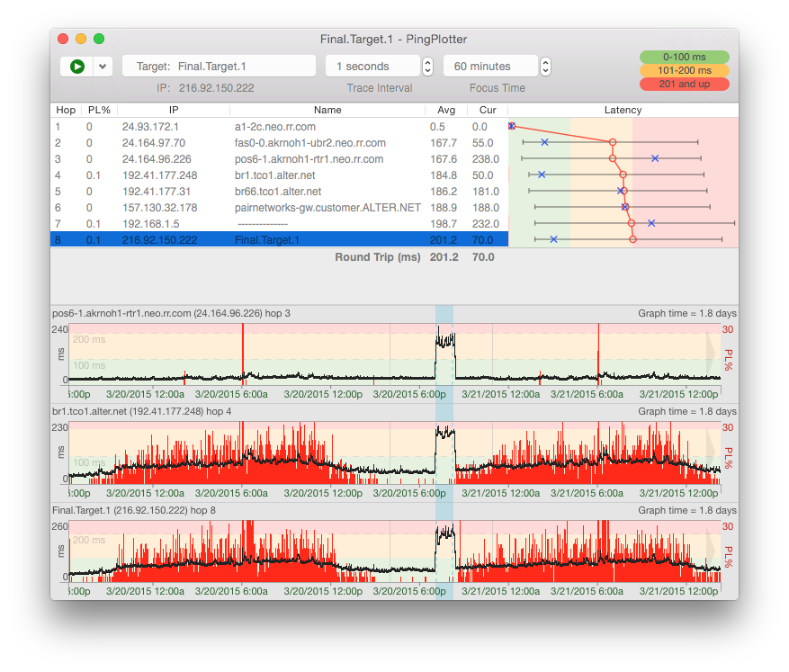The height and width of the screenshot is (672, 789).
Task: Select the hop 4 row br1.tco1.alter.net
Action: (279, 175)
